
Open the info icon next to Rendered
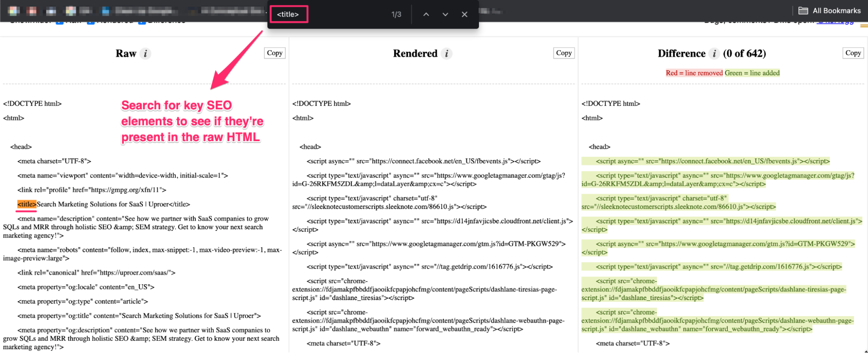446,53
